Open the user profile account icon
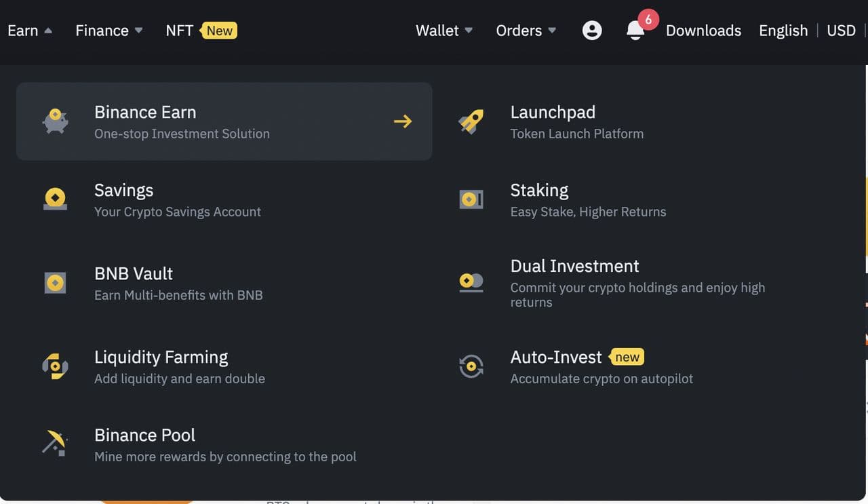This screenshot has width=868, height=504. [592, 31]
